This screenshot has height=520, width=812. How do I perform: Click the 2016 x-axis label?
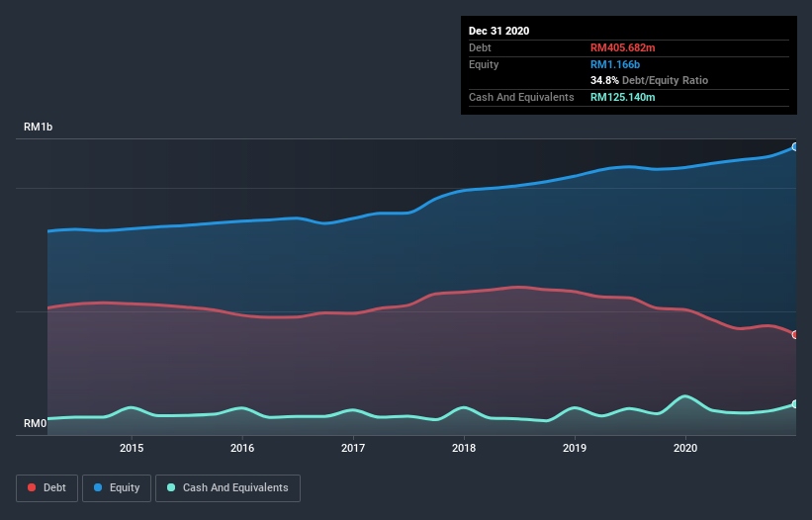tap(242, 448)
